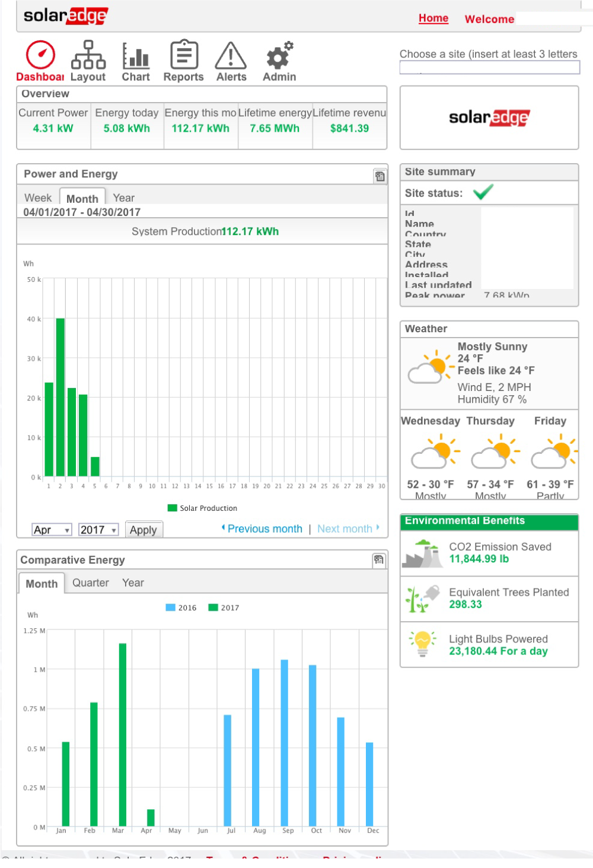Viewport: 593px width, 868px height.
Task: Open the Chart bar-graph icon
Action: click(x=136, y=55)
